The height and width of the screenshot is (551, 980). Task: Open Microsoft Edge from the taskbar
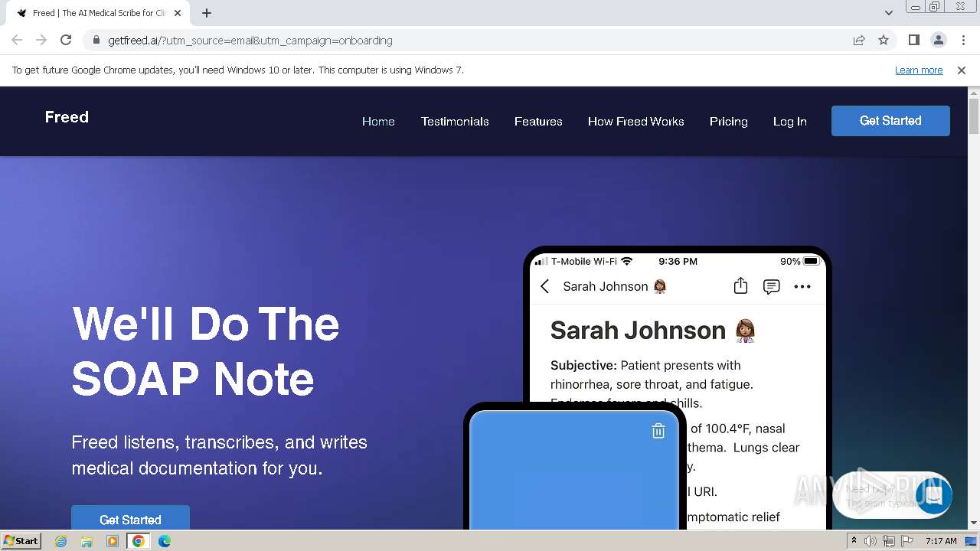(x=165, y=541)
